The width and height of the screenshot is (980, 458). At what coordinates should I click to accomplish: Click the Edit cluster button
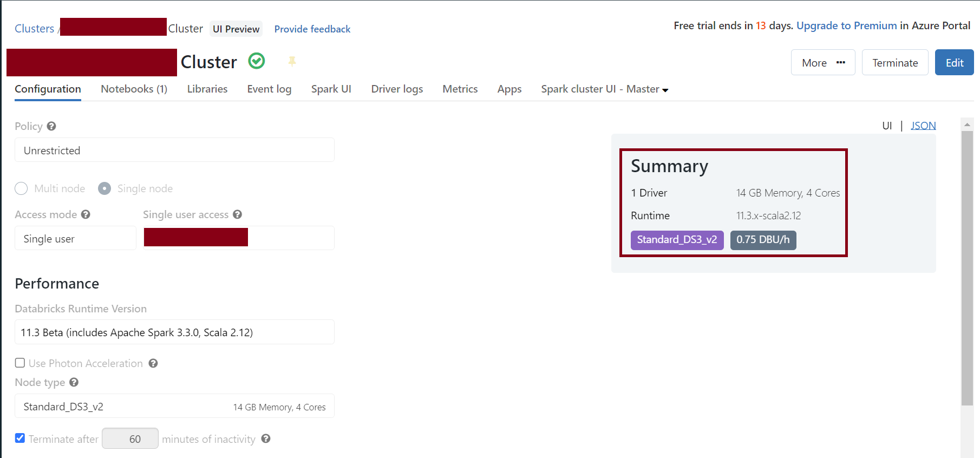click(954, 62)
